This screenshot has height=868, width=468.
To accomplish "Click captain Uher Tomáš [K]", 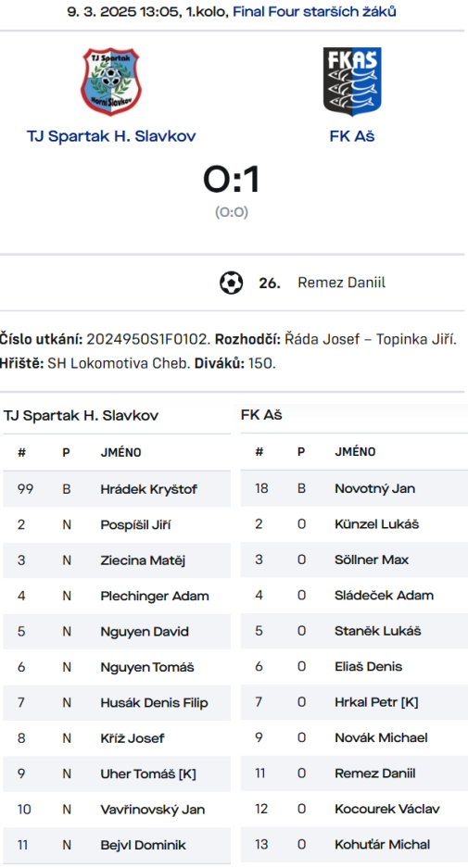I will click(x=148, y=774).
